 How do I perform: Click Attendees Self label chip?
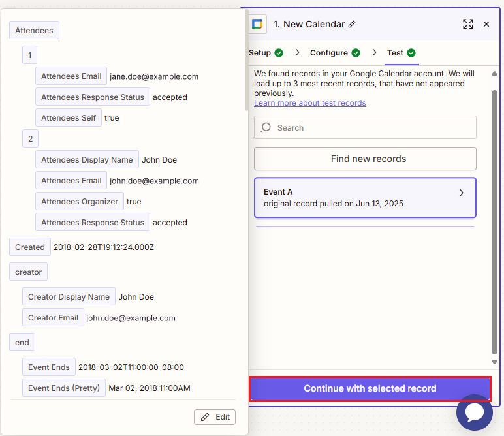tap(69, 117)
